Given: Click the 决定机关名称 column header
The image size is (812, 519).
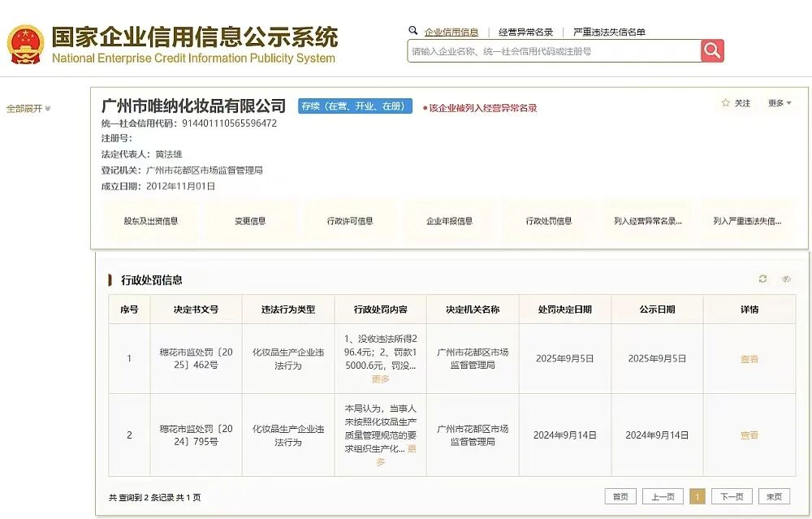Looking at the screenshot, I should click(x=473, y=309).
